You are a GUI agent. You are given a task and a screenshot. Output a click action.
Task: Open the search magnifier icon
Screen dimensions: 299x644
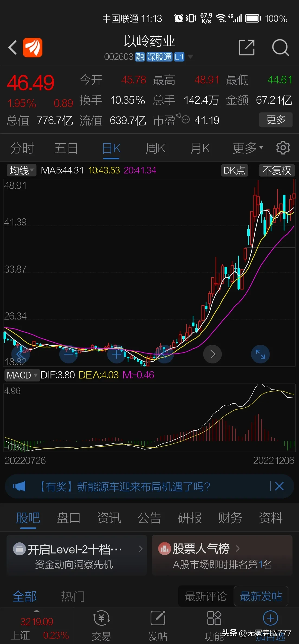point(281,47)
